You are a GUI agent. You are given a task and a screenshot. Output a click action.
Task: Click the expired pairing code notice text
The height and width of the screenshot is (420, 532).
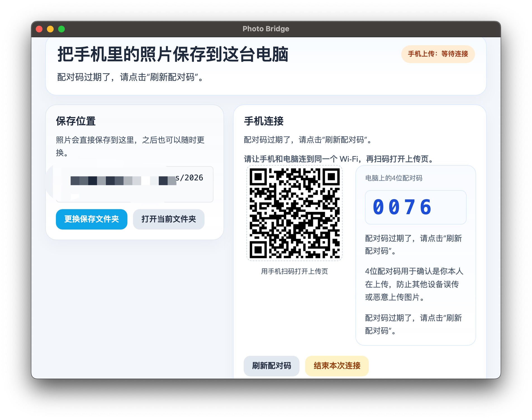tap(131, 77)
